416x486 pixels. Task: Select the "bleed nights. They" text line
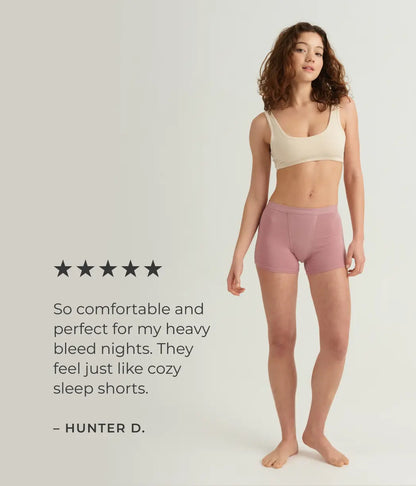(123, 349)
